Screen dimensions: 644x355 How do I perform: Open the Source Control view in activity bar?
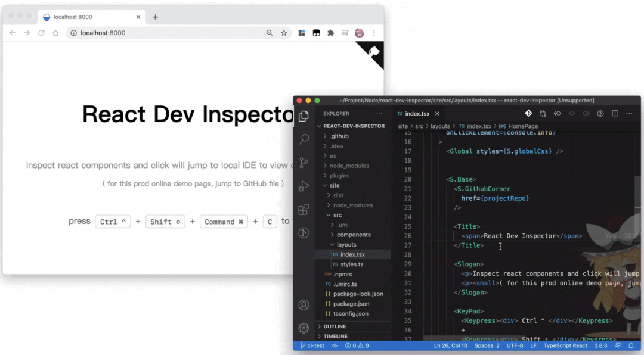click(304, 163)
